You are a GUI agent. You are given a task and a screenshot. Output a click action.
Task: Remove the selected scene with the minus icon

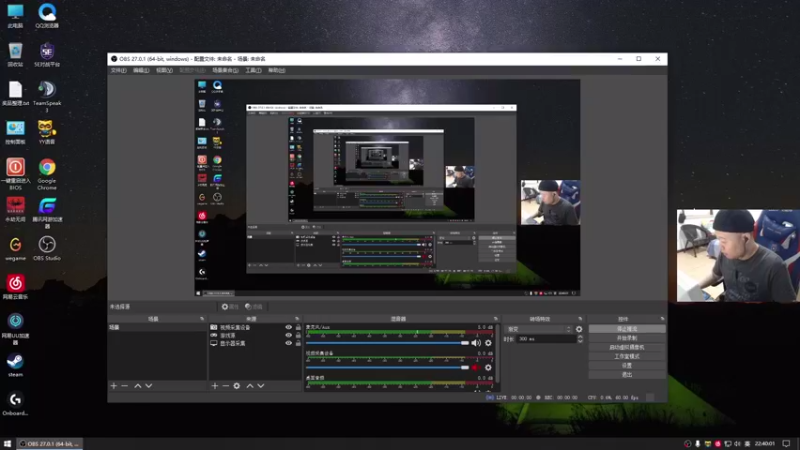coord(124,386)
